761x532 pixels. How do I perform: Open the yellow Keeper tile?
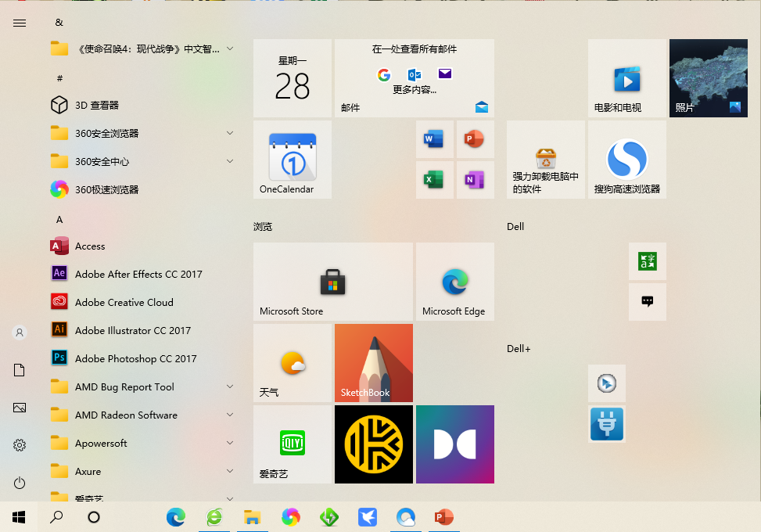(374, 444)
